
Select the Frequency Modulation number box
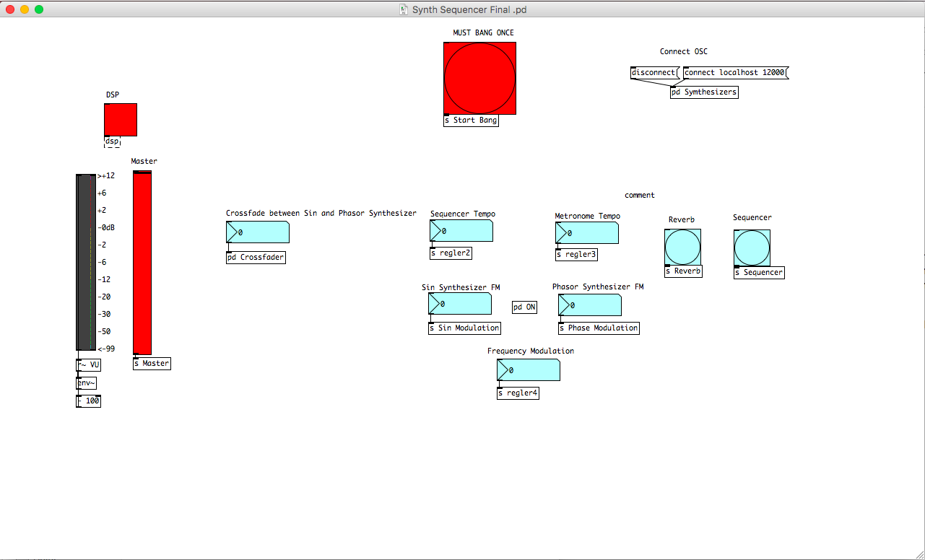529,370
